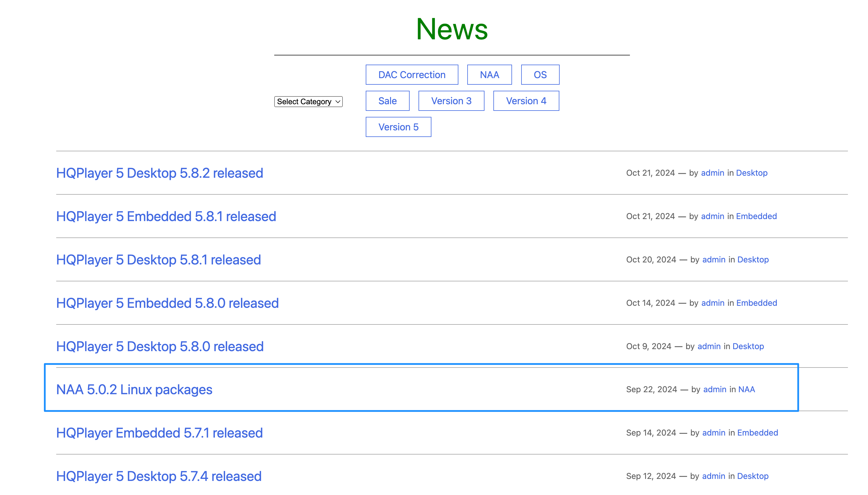The width and height of the screenshot is (868, 495).
Task: Click Embedded category on Oct 14 row
Action: tap(757, 303)
